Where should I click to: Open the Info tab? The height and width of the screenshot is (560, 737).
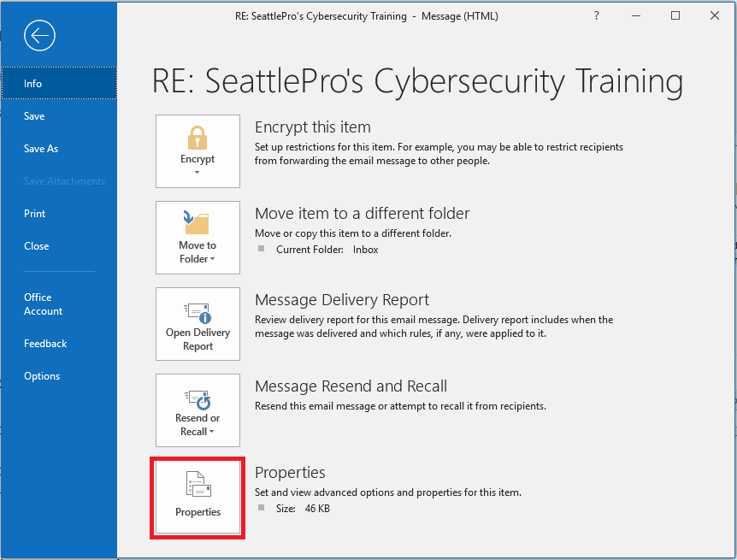tap(59, 83)
